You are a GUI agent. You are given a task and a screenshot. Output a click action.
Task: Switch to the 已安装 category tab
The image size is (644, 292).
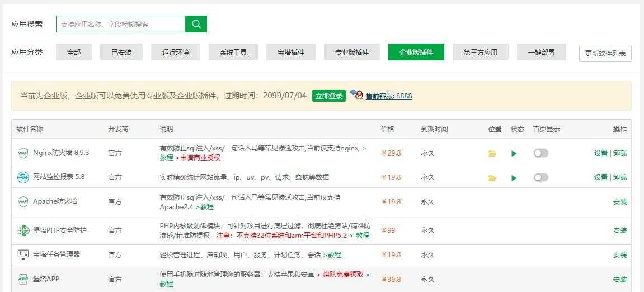click(x=121, y=52)
